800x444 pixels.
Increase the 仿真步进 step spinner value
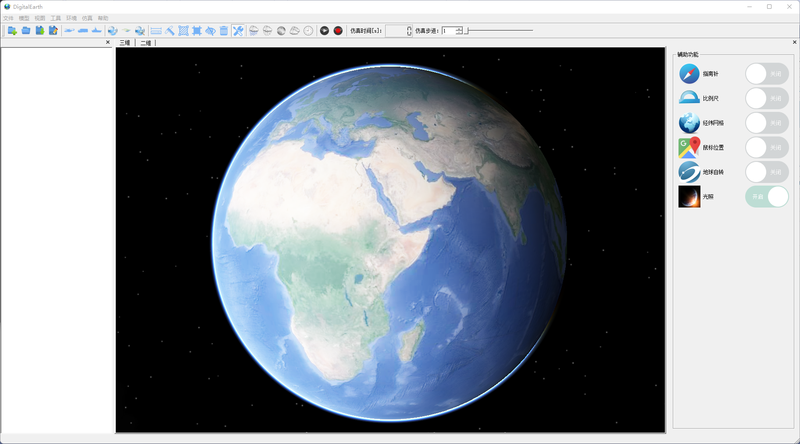[x=459, y=29]
